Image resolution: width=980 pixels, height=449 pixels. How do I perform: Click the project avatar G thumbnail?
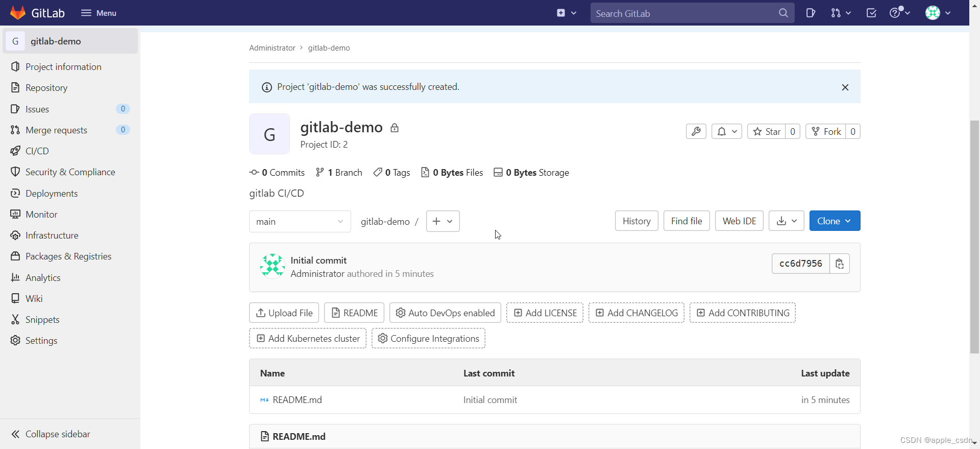(269, 134)
